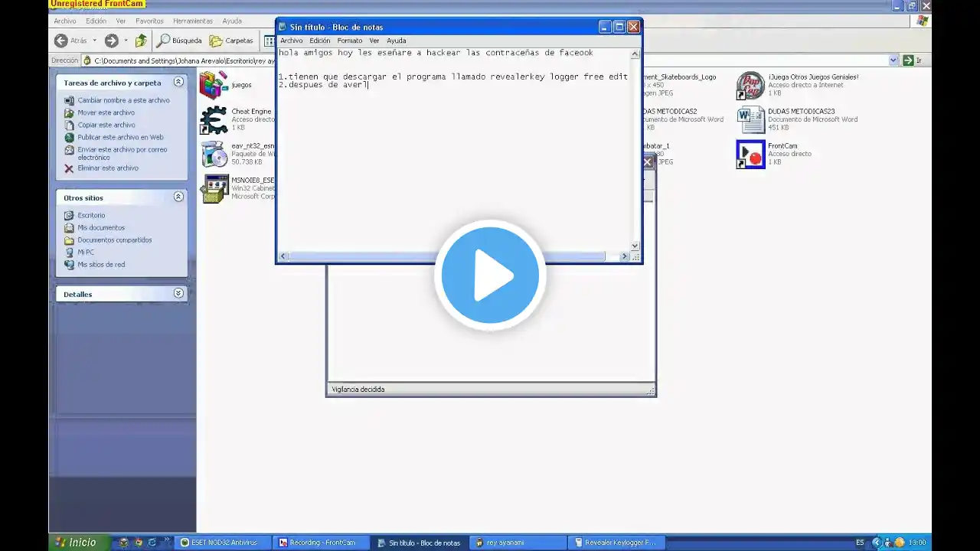The width and height of the screenshot is (980, 551).
Task: Click Mover este archivo
Action: (100, 112)
